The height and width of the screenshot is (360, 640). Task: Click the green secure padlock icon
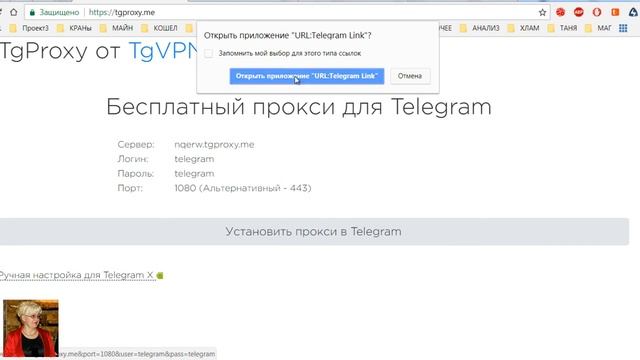[x=32, y=12]
